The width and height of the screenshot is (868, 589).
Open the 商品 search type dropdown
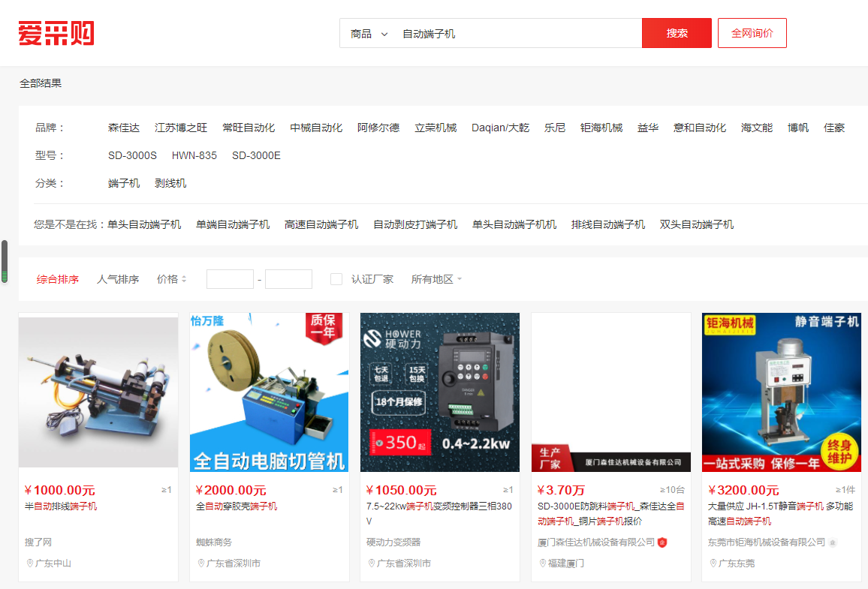pyautogui.click(x=369, y=34)
